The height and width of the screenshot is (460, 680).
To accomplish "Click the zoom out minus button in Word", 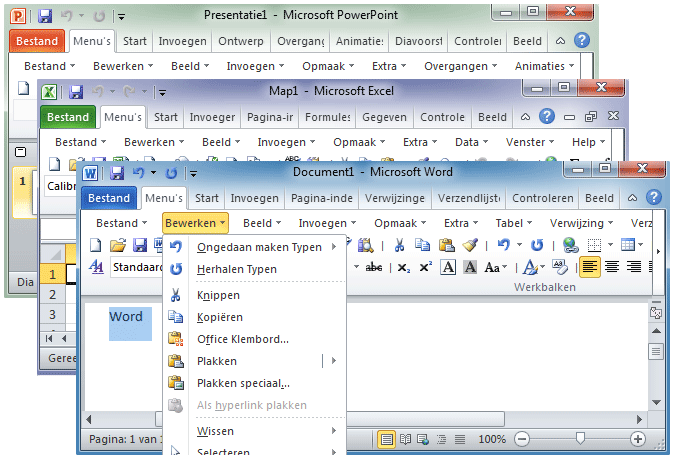I will (x=522, y=439).
